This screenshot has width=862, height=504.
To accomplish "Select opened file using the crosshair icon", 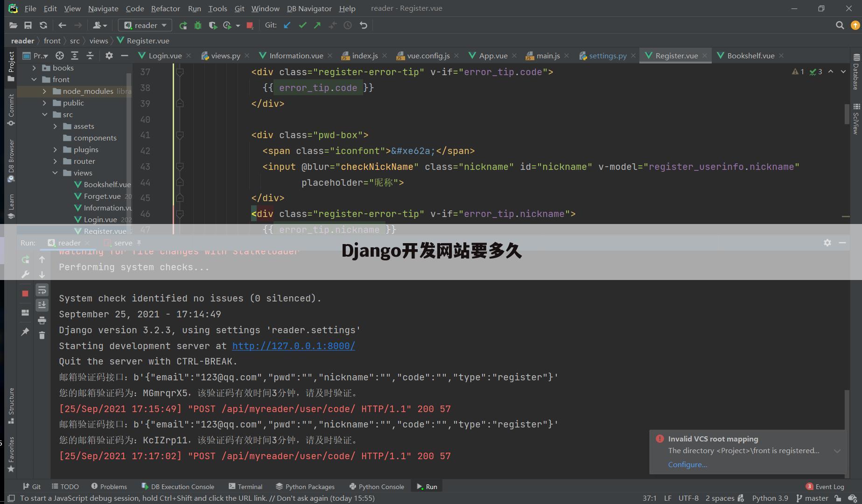I will point(60,56).
